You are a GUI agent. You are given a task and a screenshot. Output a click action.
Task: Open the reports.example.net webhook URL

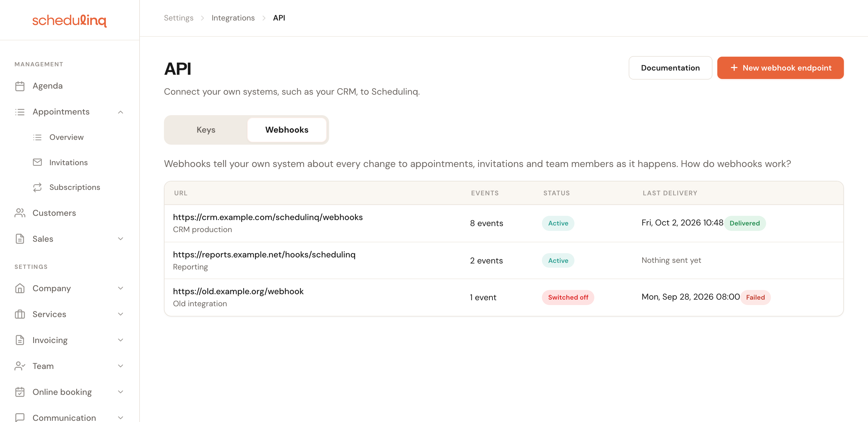click(x=264, y=254)
